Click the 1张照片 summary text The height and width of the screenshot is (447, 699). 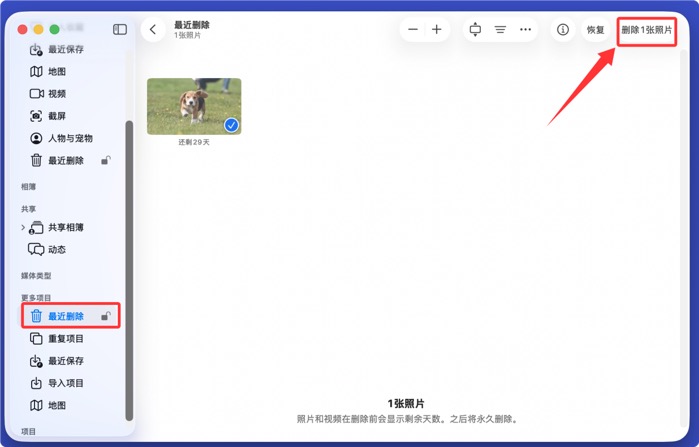point(406,404)
